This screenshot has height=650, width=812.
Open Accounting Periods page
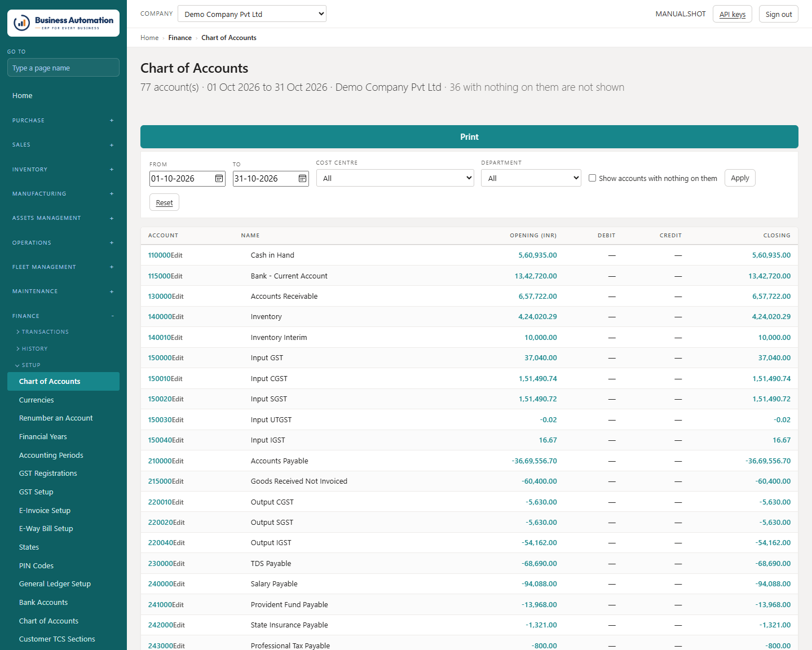click(x=51, y=456)
